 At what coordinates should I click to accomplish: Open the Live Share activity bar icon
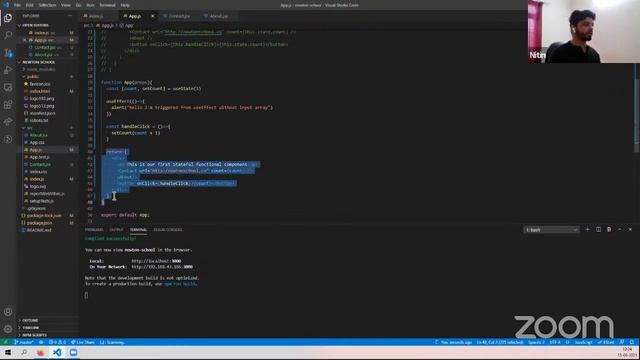(x=8, y=122)
